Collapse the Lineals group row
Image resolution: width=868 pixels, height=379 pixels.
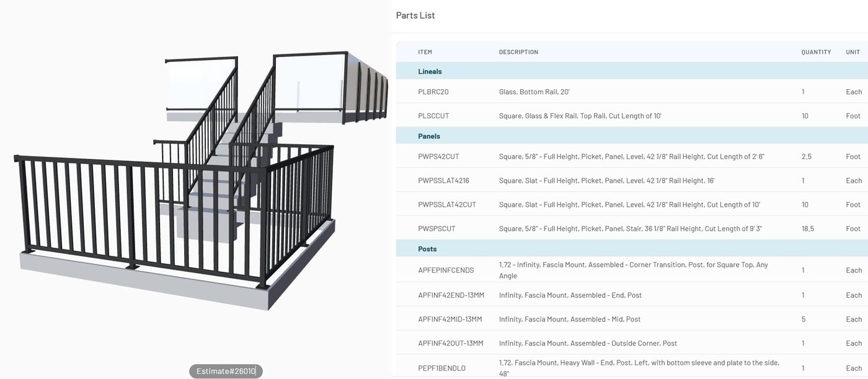click(430, 72)
